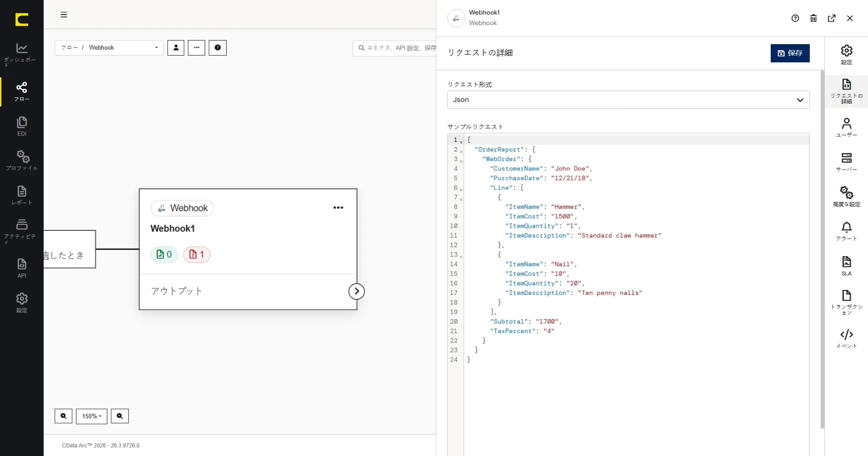Switch to the Events tab
This screenshot has width=868, height=456.
tap(846, 338)
